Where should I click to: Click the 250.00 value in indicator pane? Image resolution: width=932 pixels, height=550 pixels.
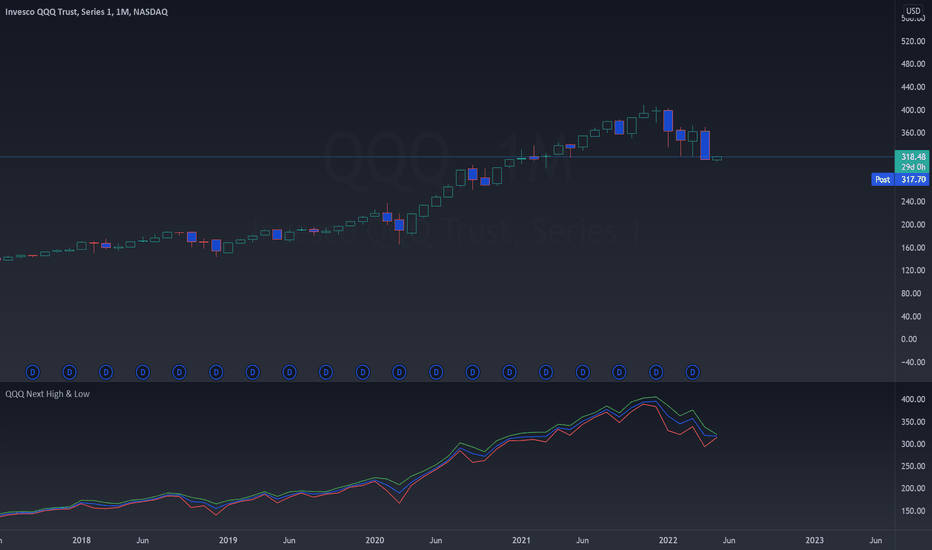[x=913, y=466]
